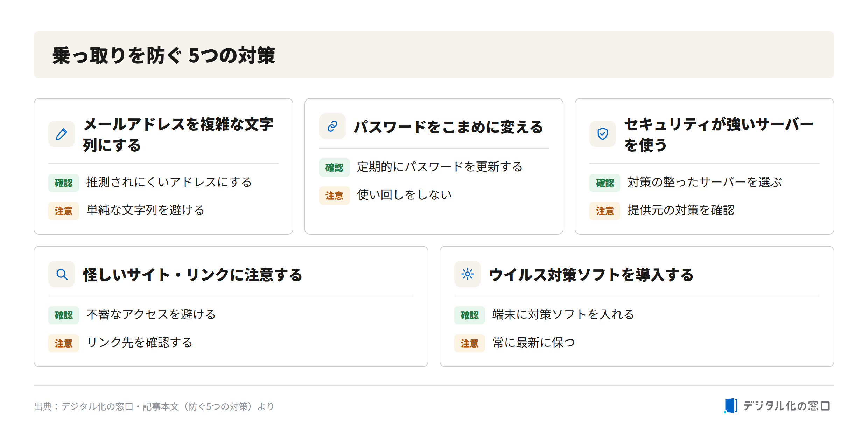Click the pencil icon beside メールアドレス heading
The width and height of the screenshot is (868, 447).
[x=62, y=134]
